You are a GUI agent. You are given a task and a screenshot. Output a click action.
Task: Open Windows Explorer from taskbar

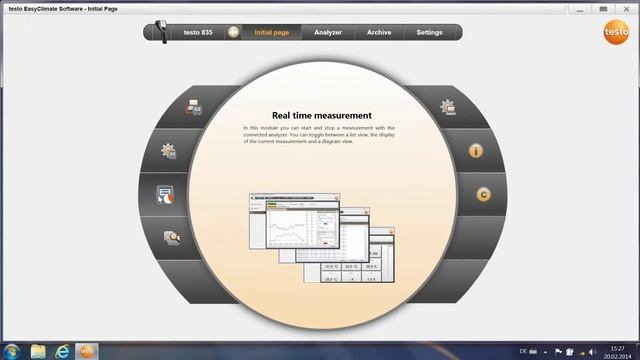[x=38, y=351]
